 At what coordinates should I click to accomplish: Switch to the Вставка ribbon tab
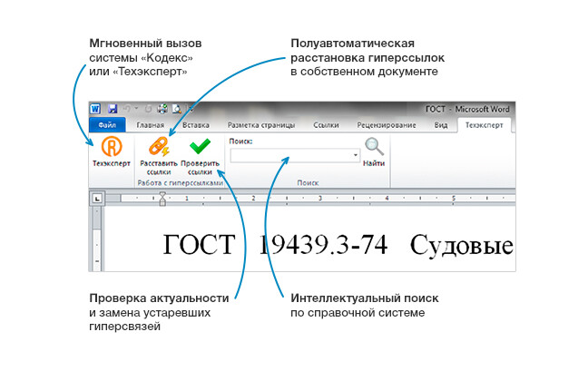click(196, 125)
